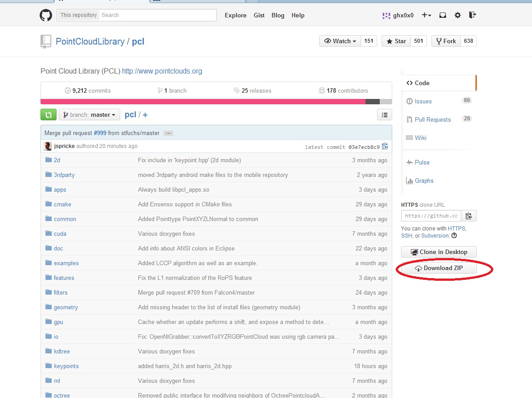Open the Watch dropdown button
This screenshot has height=398, width=532.
(340, 41)
